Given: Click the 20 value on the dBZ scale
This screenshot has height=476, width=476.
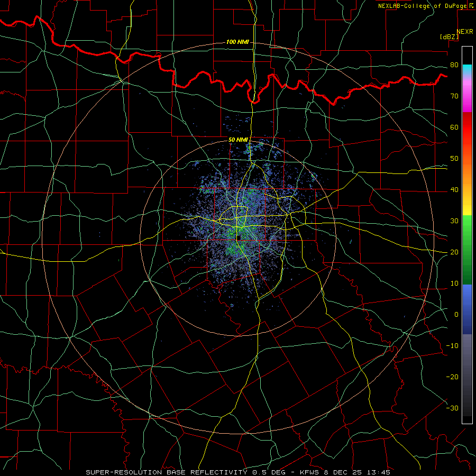Looking at the screenshot, I should point(454,252).
